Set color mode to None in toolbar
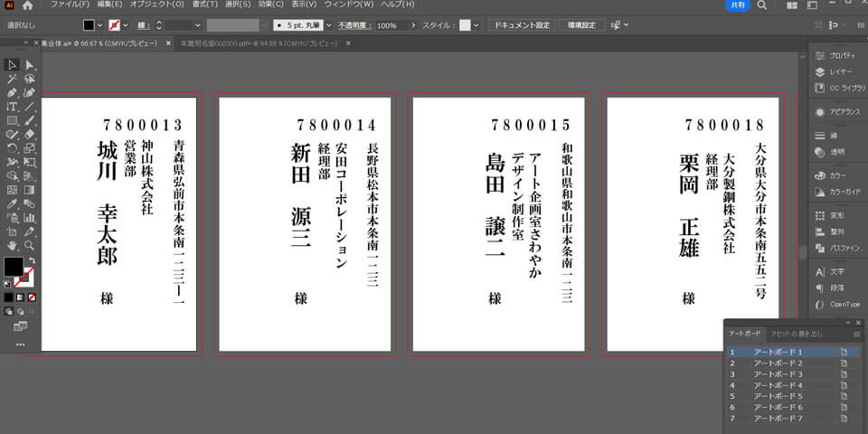The width and height of the screenshot is (868, 434). (x=32, y=297)
